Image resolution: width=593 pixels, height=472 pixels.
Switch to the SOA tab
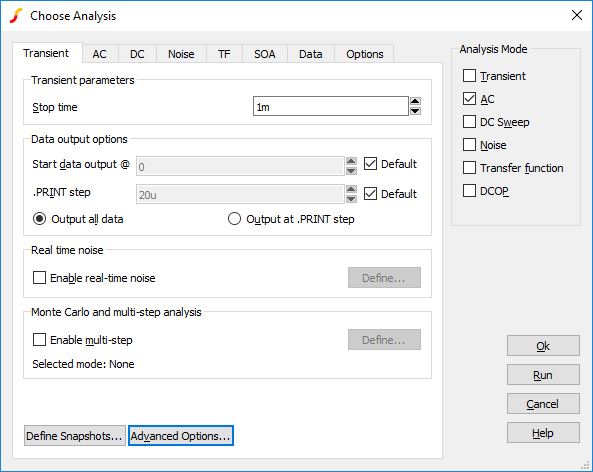[x=265, y=54]
